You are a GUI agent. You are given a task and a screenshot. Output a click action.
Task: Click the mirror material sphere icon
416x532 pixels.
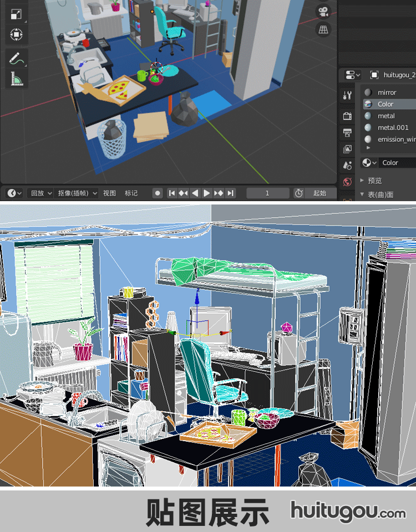coord(368,93)
